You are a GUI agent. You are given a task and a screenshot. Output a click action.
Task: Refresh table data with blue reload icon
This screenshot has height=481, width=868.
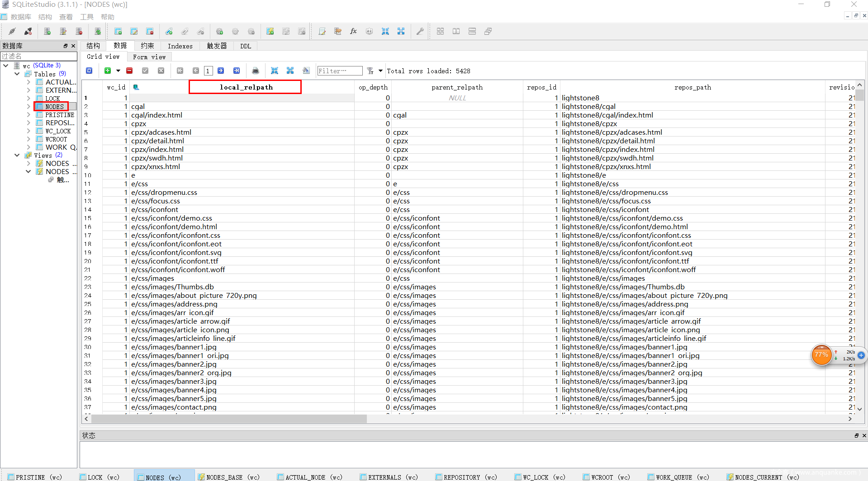89,71
